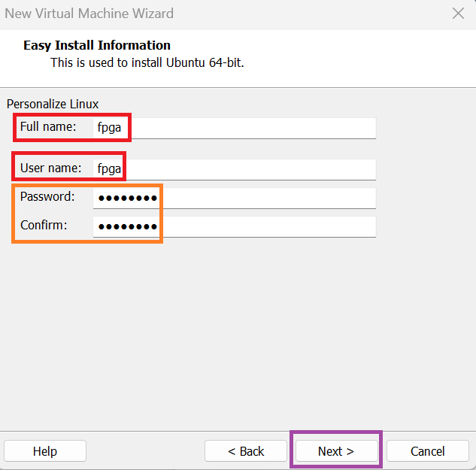Screen dimensions: 476x470
Task: Focus the Full name input field
Action: 235,128
